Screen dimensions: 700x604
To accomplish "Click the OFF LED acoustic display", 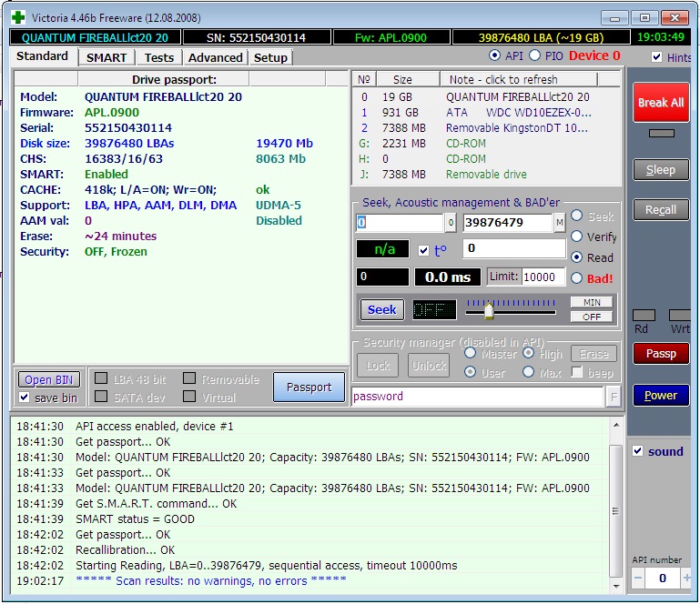I will pos(434,309).
